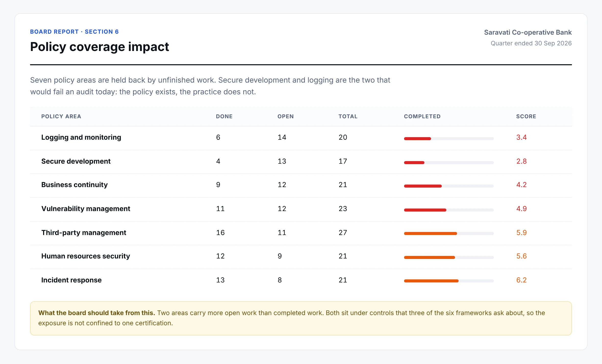Click the 2.8 score for Secure development
602x364 pixels.
[521, 161]
